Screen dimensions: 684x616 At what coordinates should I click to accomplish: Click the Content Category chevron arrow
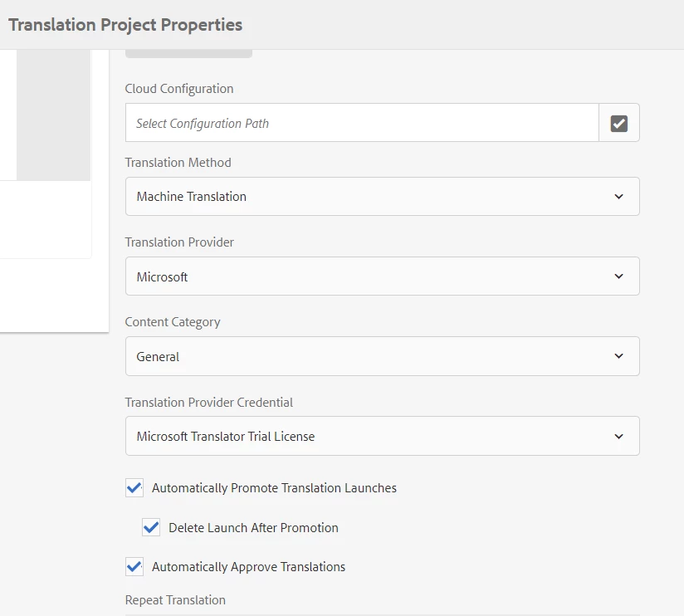point(618,356)
